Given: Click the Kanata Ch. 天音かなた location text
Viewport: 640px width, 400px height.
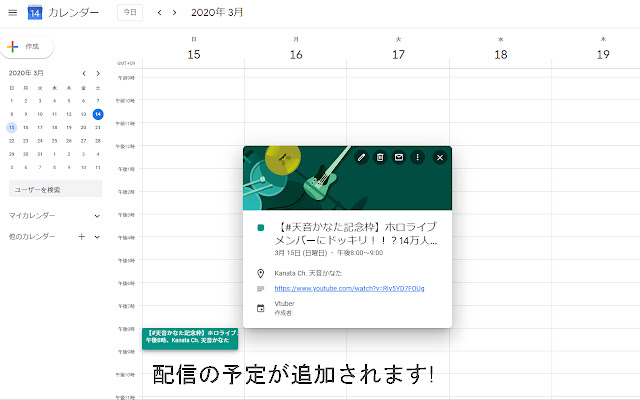Looking at the screenshot, I should coord(308,273).
